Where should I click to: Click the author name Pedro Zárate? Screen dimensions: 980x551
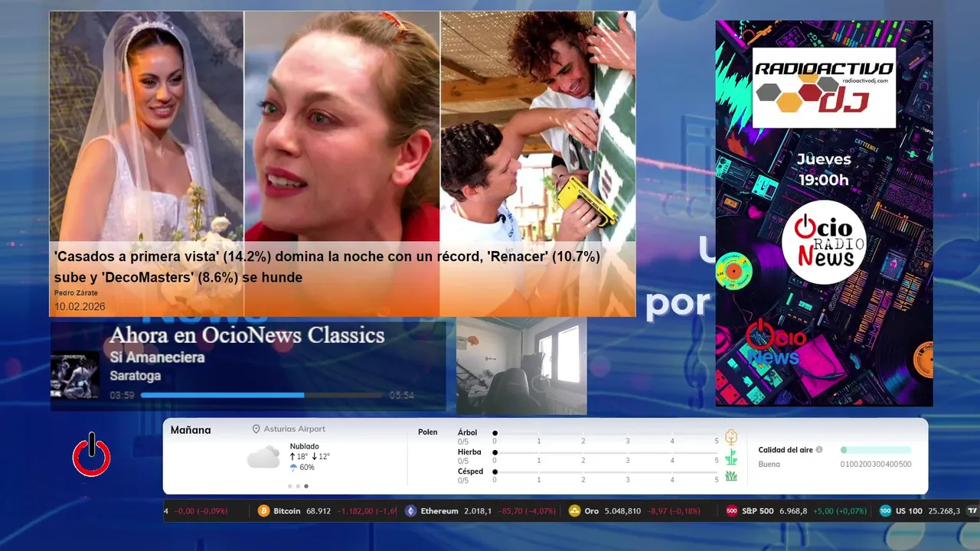(x=76, y=293)
